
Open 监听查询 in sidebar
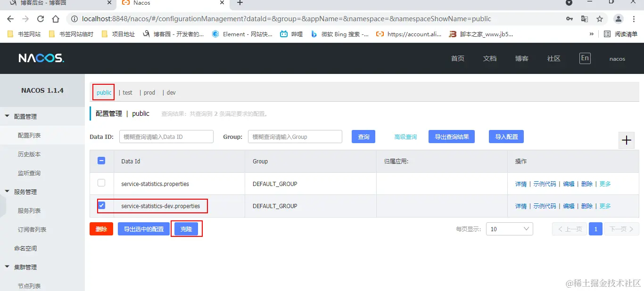(29, 173)
